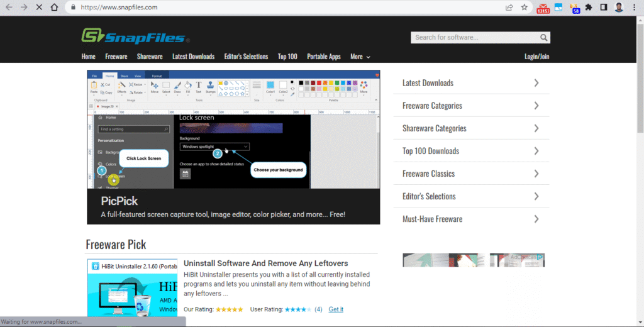Click the AdChoices icon on the ad

(540, 258)
